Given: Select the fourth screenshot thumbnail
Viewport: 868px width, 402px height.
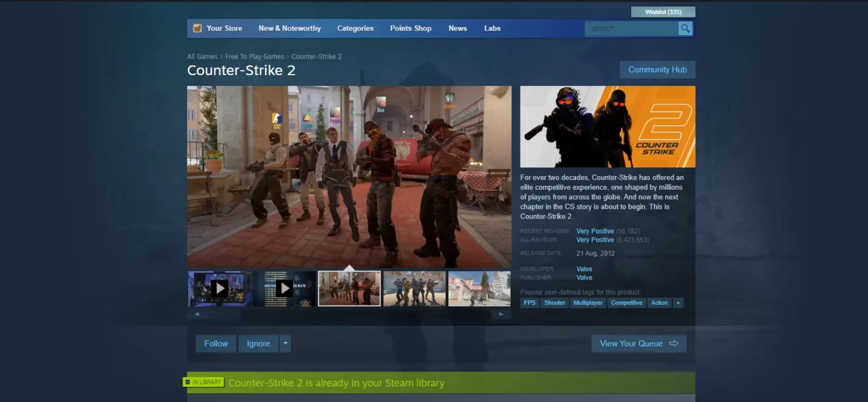Looking at the screenshot, I should click(x=414, y=289).
